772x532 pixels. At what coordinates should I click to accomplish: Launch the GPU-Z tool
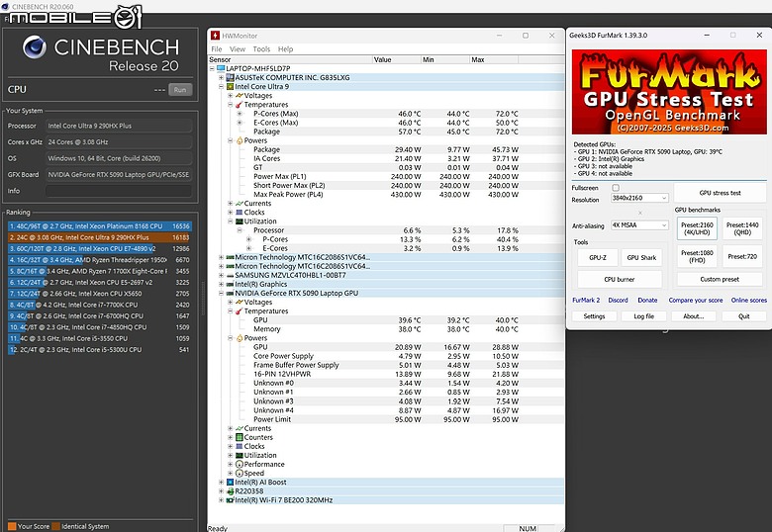pos(598,258)
